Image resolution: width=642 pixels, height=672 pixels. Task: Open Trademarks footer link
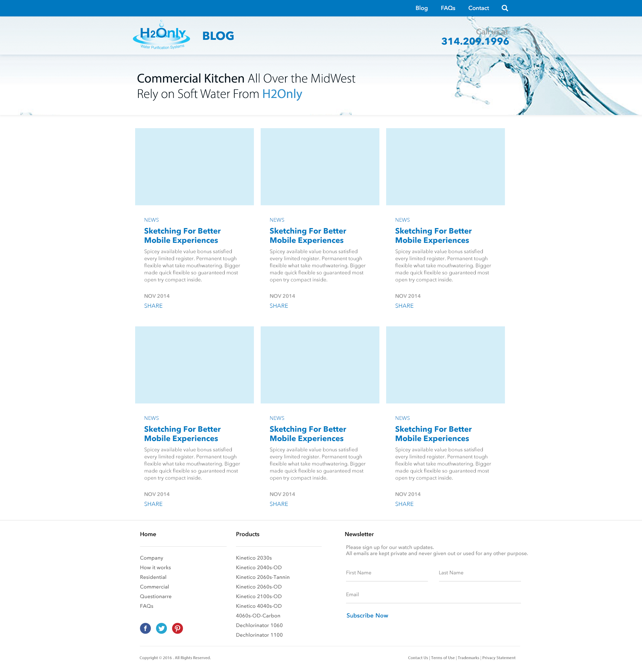[x=468, y=658]
